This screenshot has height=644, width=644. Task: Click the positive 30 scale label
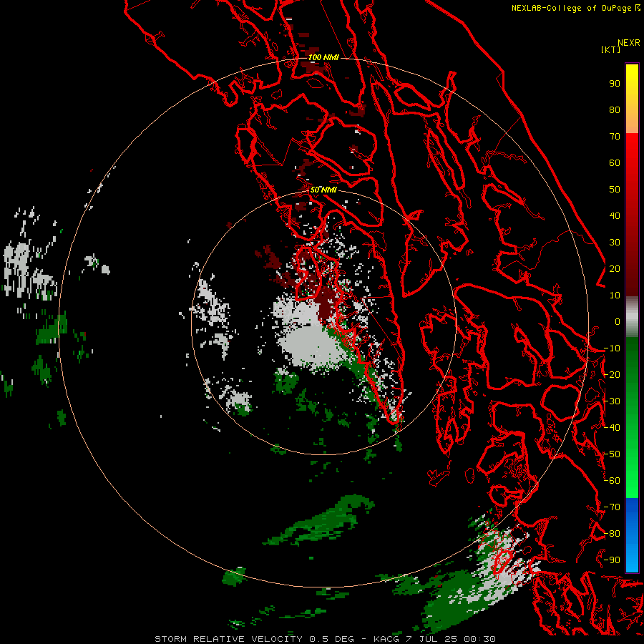[x=615, y=243]
